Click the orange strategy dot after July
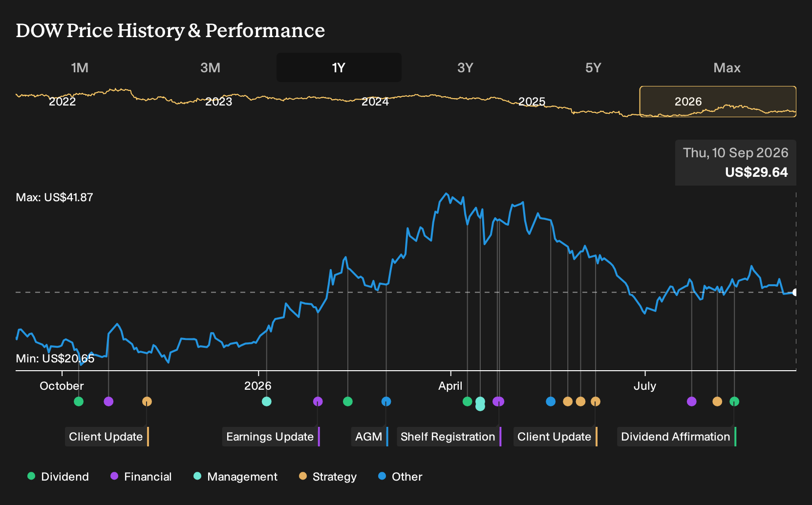 click(x=717, y=401)
